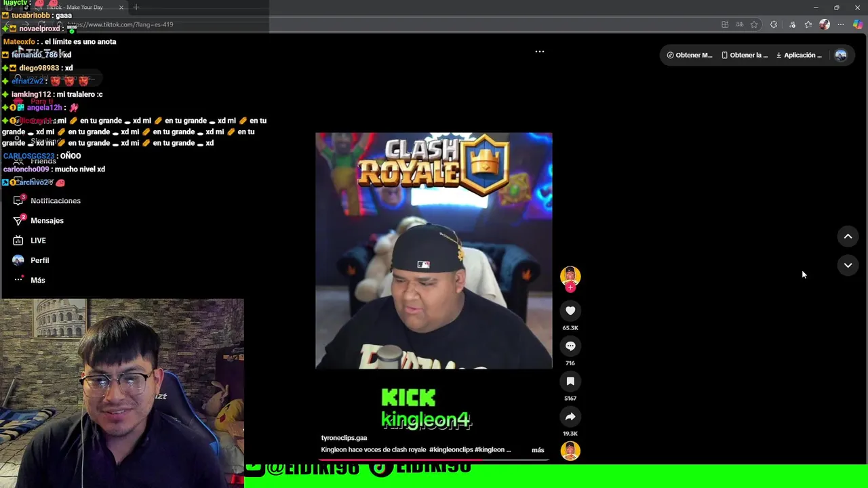Click the 716 comments count
The image size is (868, 488).
click(x=570, y=363)
